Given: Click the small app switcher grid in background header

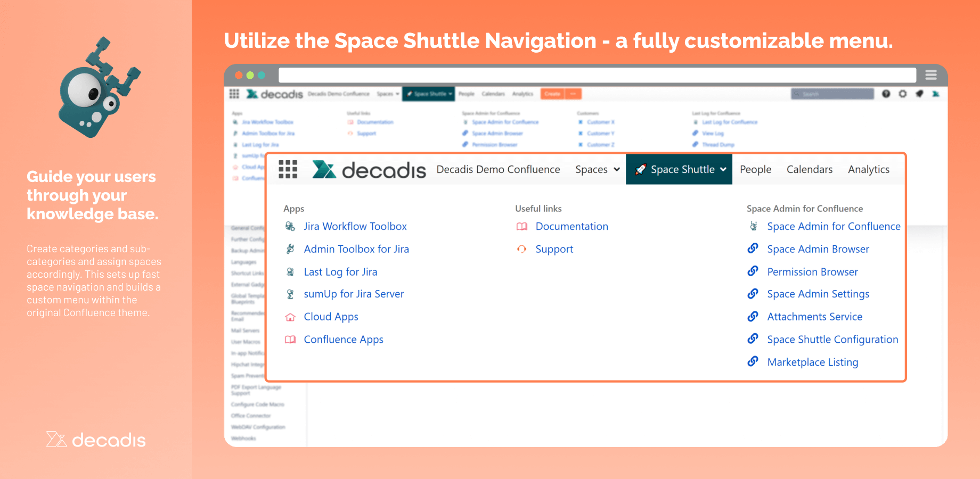Looking at the screenshot, I should point(234,94).
